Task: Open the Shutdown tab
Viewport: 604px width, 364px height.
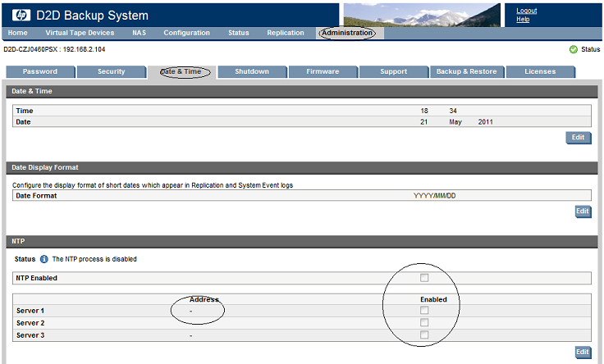Action: 252,71
